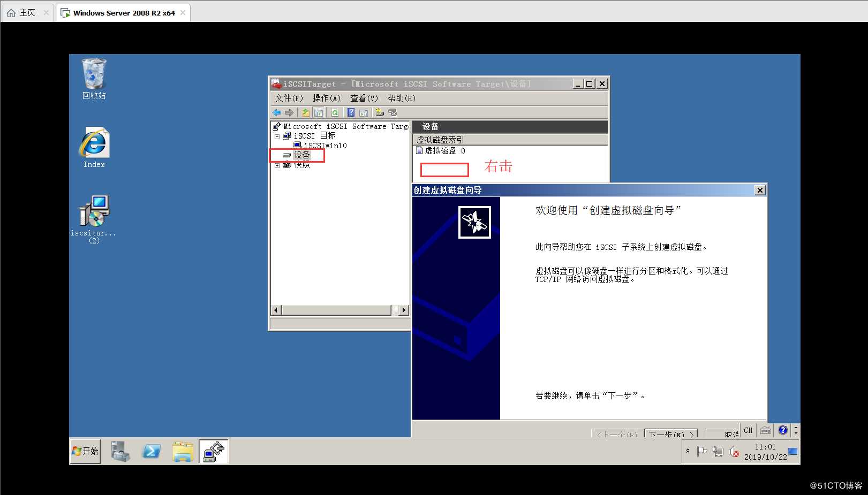Expand the 快照 tree node
Screen dimensions: 868x495
pos(277,165)
